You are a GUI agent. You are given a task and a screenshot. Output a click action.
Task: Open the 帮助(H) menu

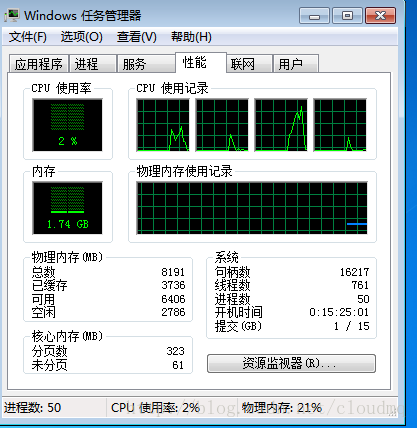(x=191, y=37)
